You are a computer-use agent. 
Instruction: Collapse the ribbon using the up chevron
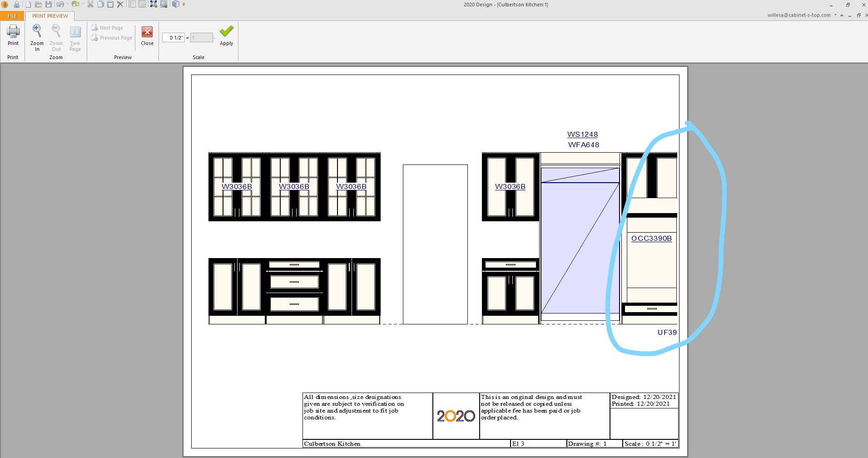click(842, 15)
